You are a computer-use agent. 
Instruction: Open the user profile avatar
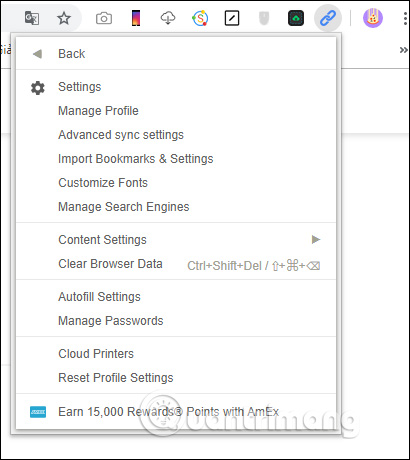[373, 18]
